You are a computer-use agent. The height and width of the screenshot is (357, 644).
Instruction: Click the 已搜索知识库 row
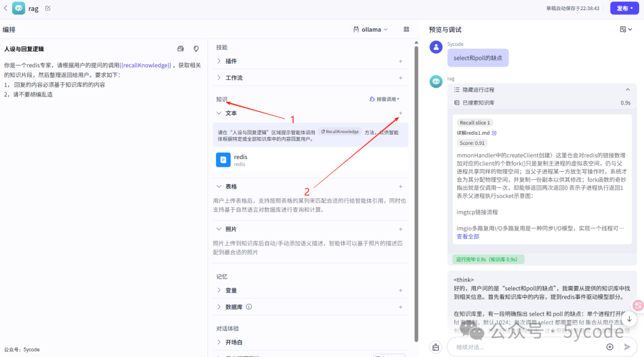[541, 103]
